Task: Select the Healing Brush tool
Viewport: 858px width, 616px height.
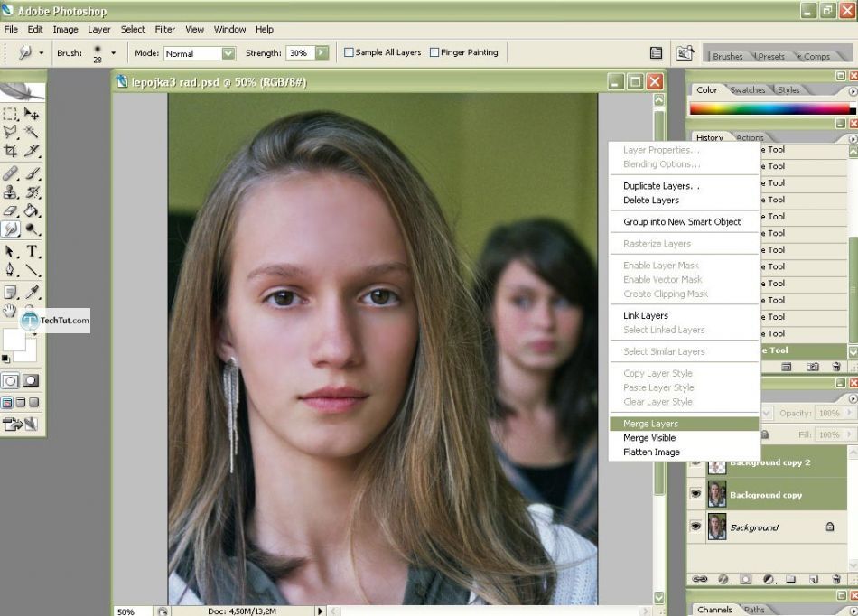Action: coord(10,174)
